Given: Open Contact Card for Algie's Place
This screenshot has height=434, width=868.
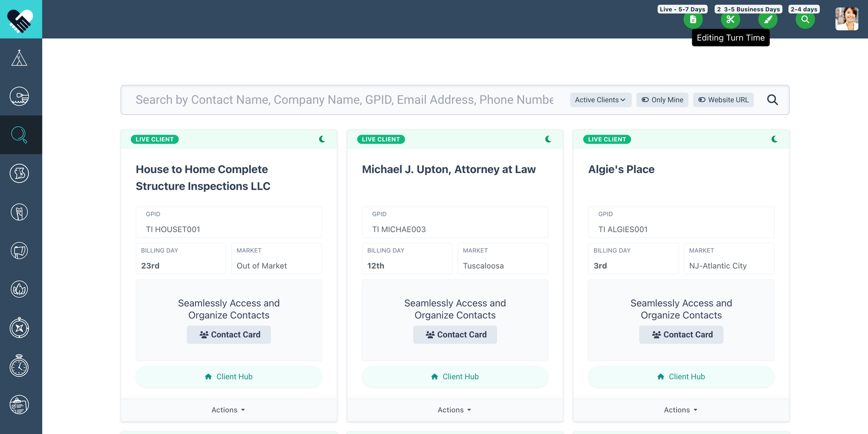Looking at the screenshot, I should tap(681, 335).
